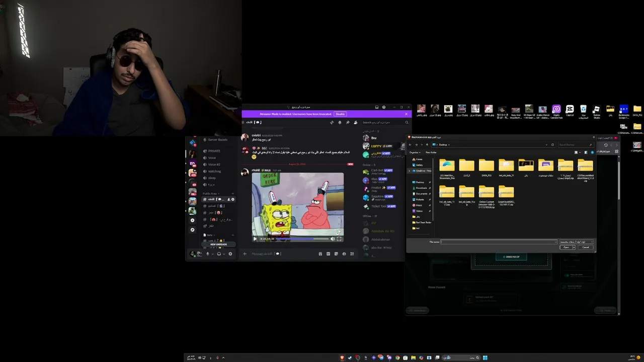Open the emoji picker in Discord
Viewport: 644px width, 362px height.
coord(344,254)
